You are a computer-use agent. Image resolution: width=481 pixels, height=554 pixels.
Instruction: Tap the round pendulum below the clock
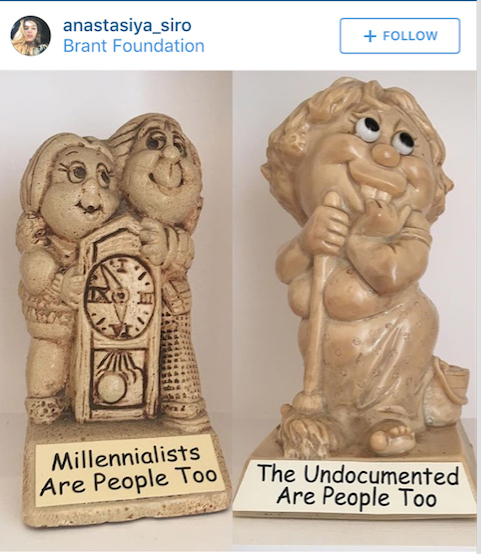click(x=109, y=388)
